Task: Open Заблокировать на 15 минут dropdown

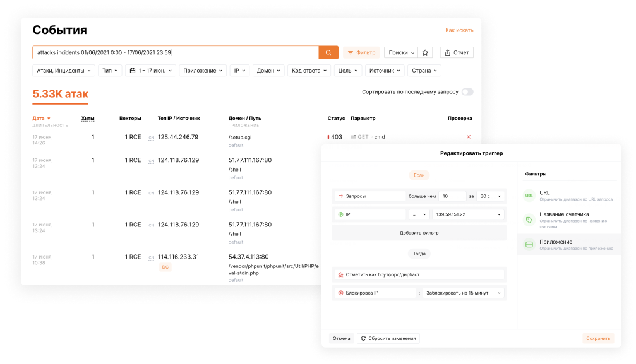Action: (x=463, y=293)
